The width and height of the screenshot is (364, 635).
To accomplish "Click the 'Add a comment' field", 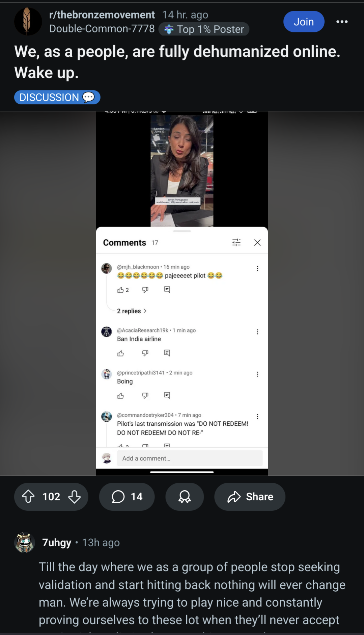I will (x=190, y=458).
